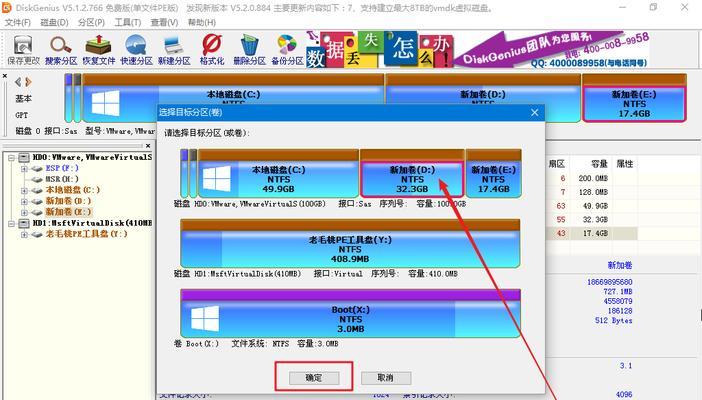Click the DiskGenius title bar app icon
The width and height of the screenshot is (702, 400).
[7, 8]
